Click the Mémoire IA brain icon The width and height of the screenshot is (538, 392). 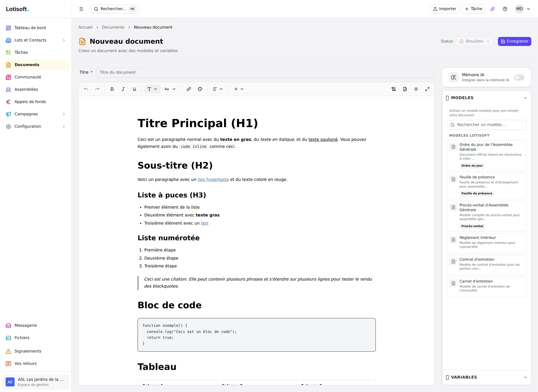tap(454, 77)
